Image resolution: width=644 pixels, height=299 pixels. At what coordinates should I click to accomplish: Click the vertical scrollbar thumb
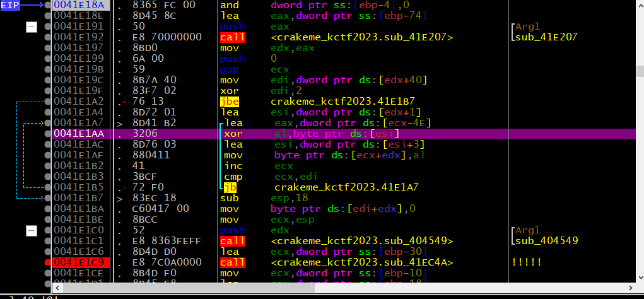click(x=640, y=71)
